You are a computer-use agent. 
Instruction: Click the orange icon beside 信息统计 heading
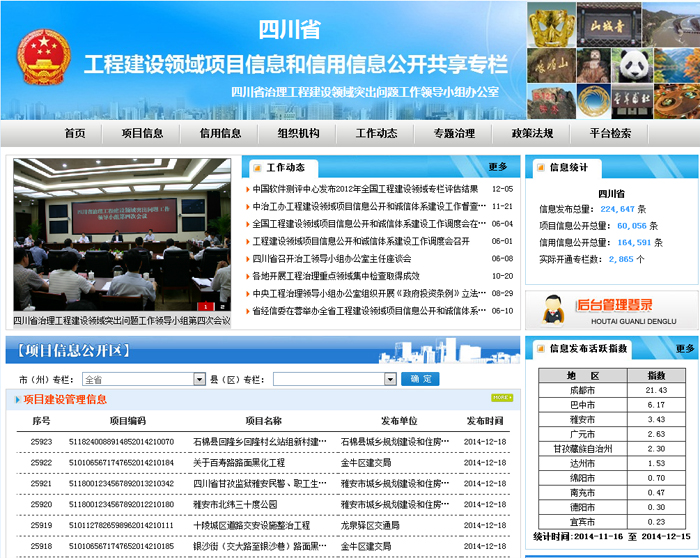point(540,167)
